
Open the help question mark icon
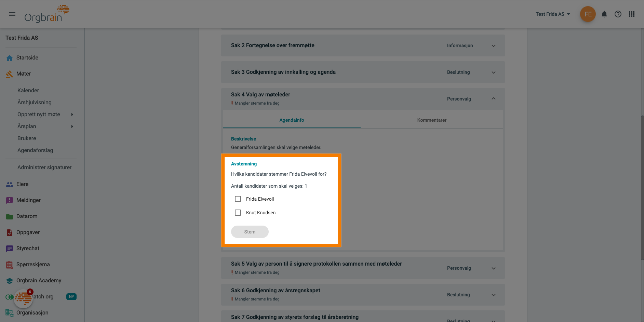point(618,14)
